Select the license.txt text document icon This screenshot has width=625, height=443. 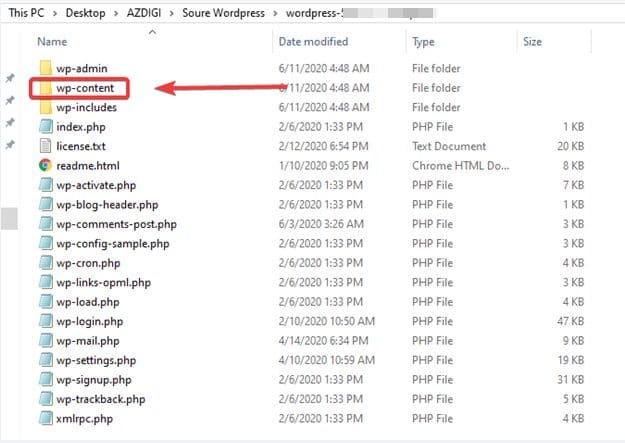(45, 146)
